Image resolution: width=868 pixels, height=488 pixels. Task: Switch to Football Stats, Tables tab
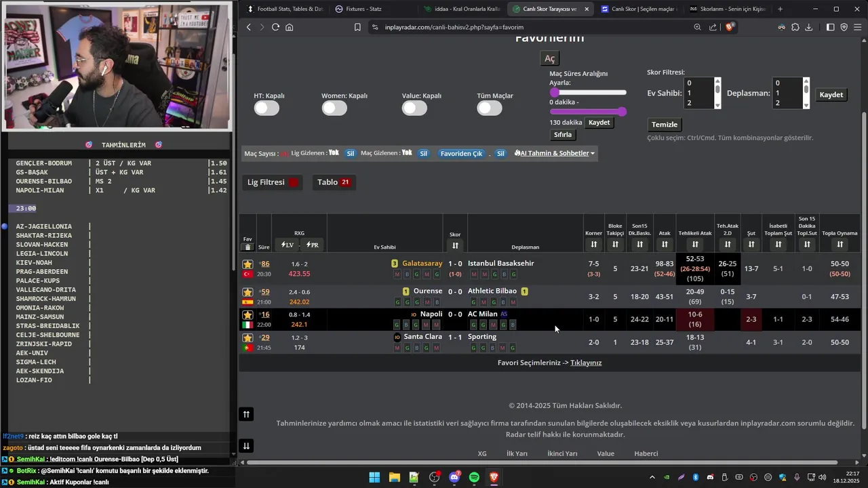tap(285, 9)
